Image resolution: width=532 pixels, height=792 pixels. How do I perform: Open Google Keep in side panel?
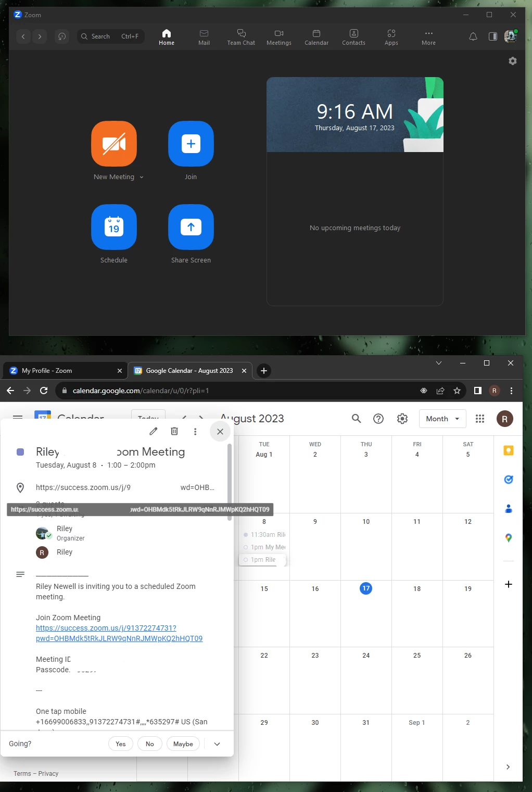(x=509, y=450)
